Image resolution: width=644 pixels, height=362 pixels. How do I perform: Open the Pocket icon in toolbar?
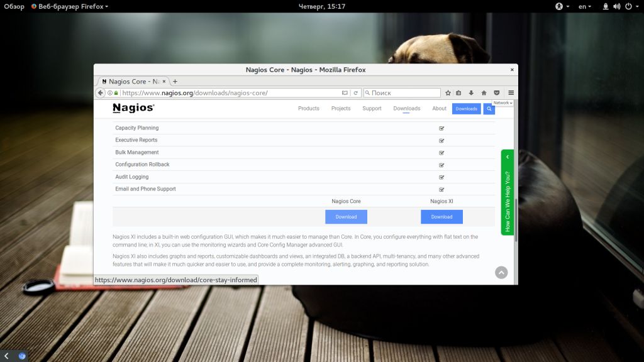497,93
